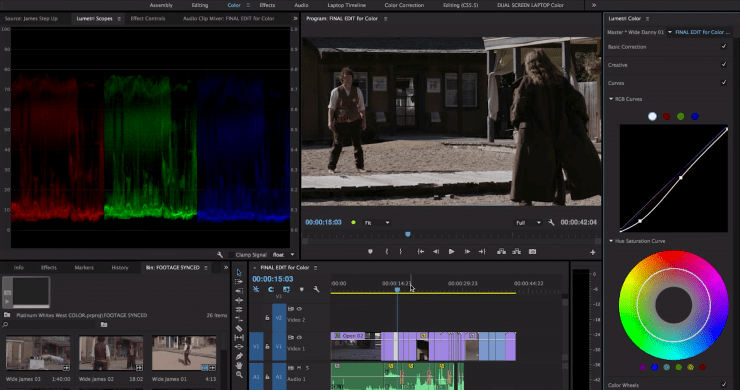Switch to Assembly workspace

click(161, 5)
